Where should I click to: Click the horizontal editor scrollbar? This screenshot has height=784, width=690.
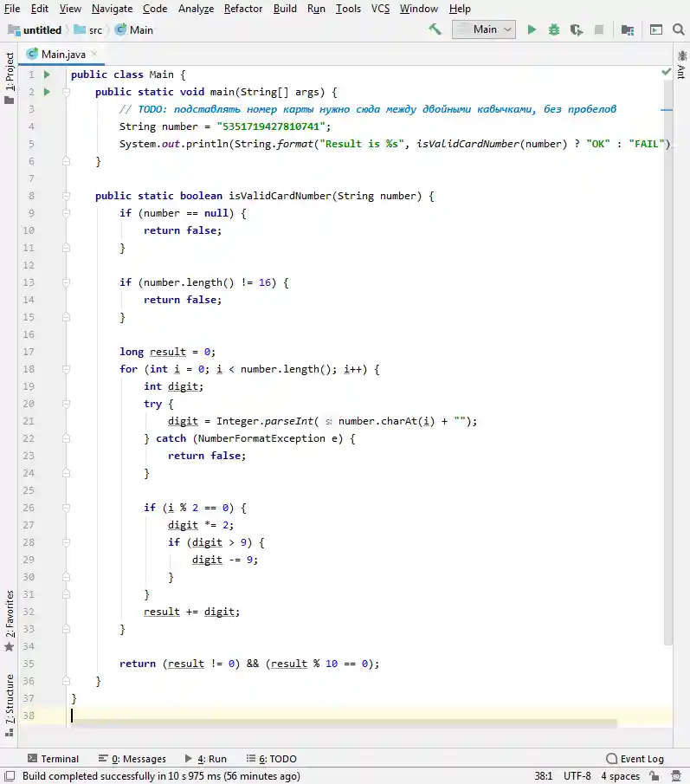345,723
